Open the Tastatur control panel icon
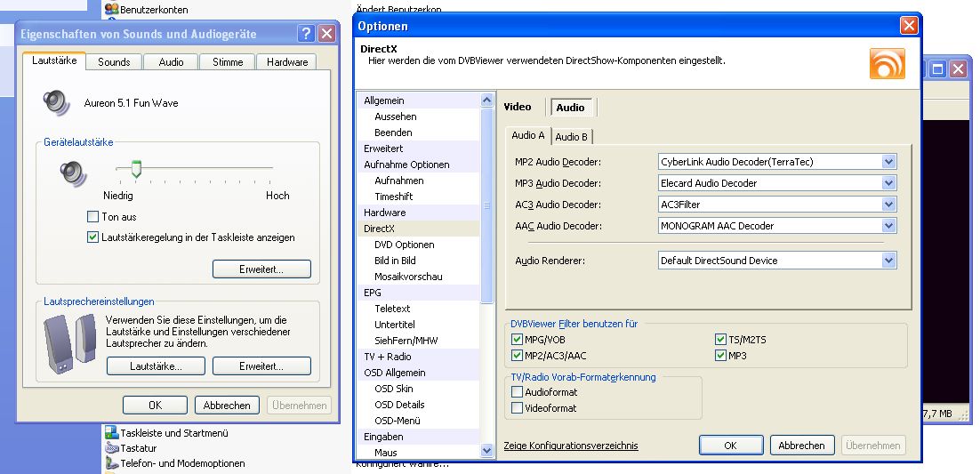Image resolution: width=980 pixels, height=474 pixels. 112,448
